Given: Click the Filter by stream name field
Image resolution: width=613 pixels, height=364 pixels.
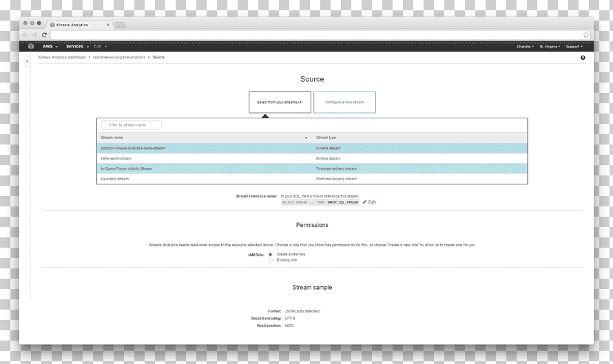Looking at the screenshot, I should [131, 125].
